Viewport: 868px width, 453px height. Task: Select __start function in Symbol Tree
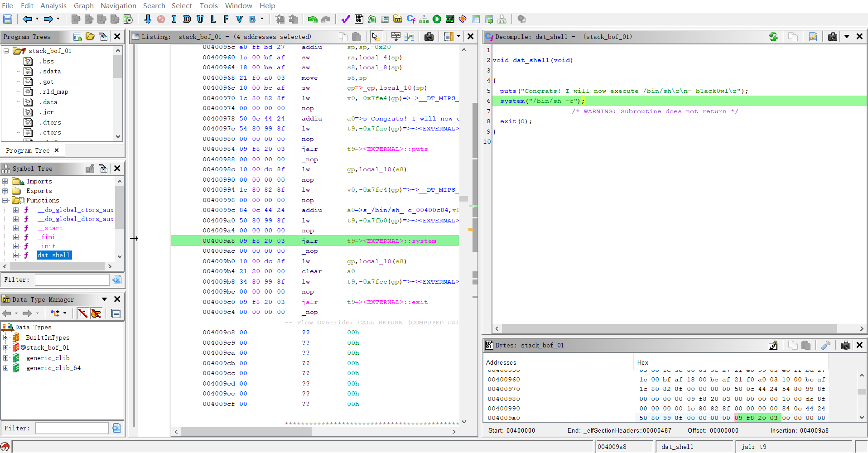click(x=50, y=228)
